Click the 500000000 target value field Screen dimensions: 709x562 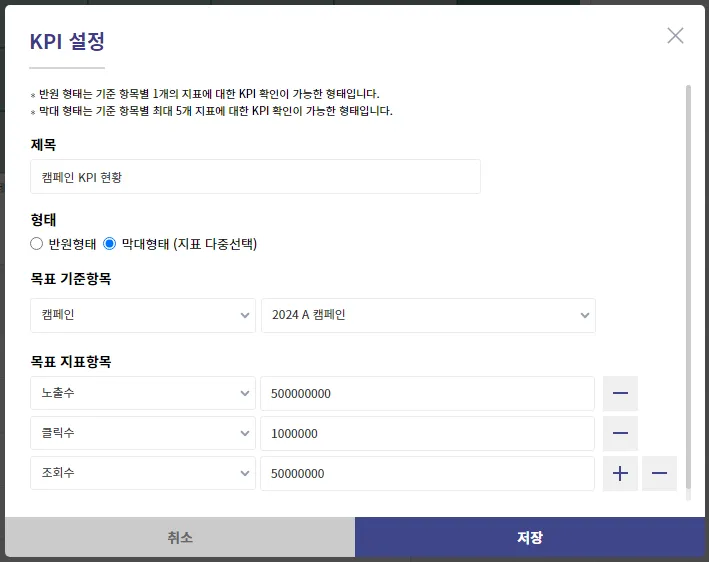tap(427, 393)
